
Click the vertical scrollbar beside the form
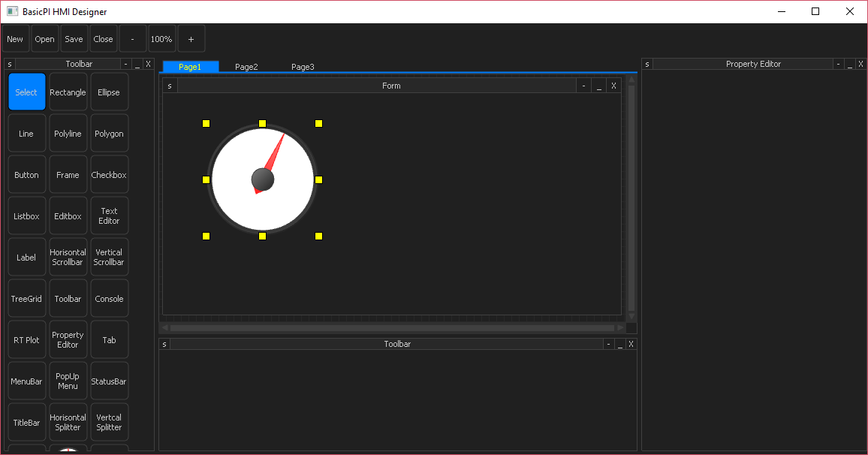click(631, 197)
